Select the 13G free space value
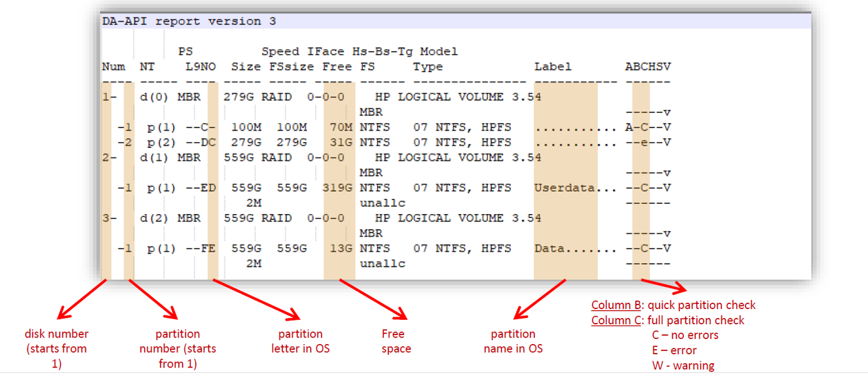The image size is (868, 374). pos(341,248)
